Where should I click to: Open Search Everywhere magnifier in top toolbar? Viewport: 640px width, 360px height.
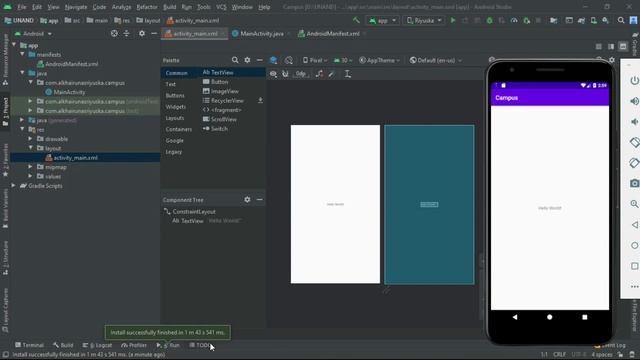pyautogui.click(x=621, y=20)
